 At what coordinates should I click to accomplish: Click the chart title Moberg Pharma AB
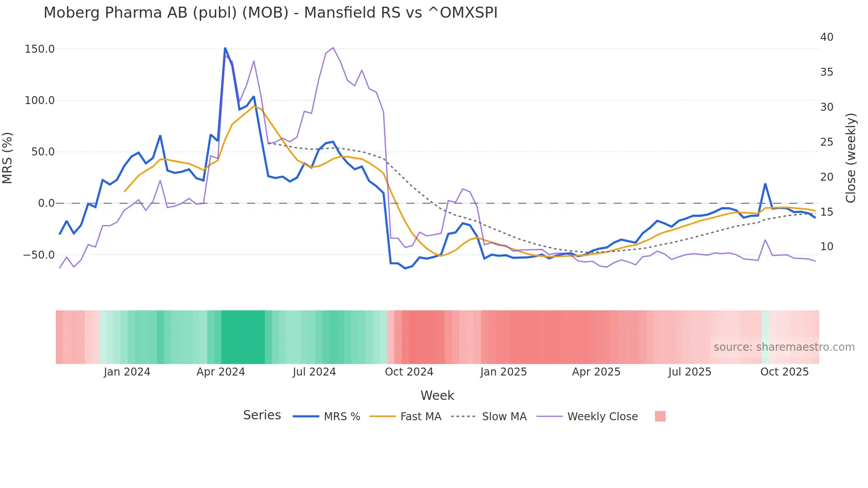pyautogui.click(x=271, y=12)
